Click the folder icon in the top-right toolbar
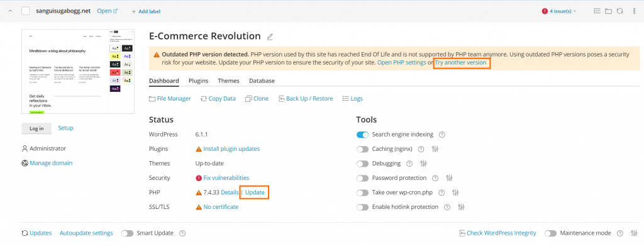 pyautogui.click(x=608, y=11)
